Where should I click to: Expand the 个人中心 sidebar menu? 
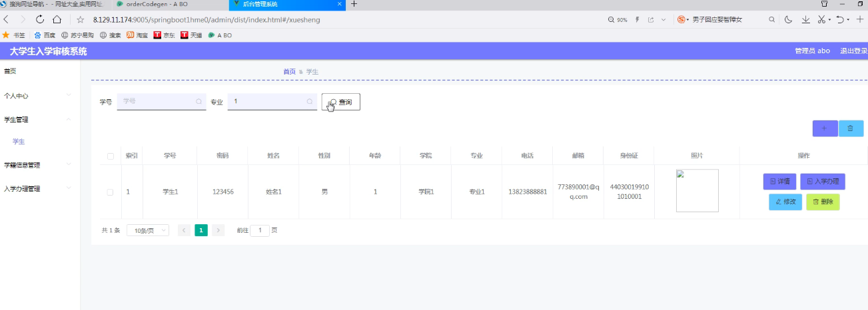point(36,96)
